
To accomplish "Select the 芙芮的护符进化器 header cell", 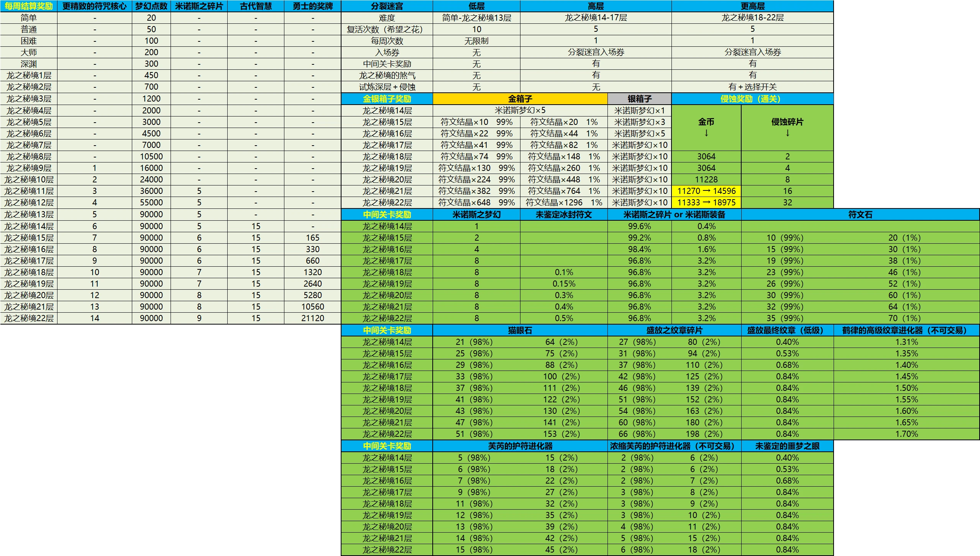I will point(520,446).
